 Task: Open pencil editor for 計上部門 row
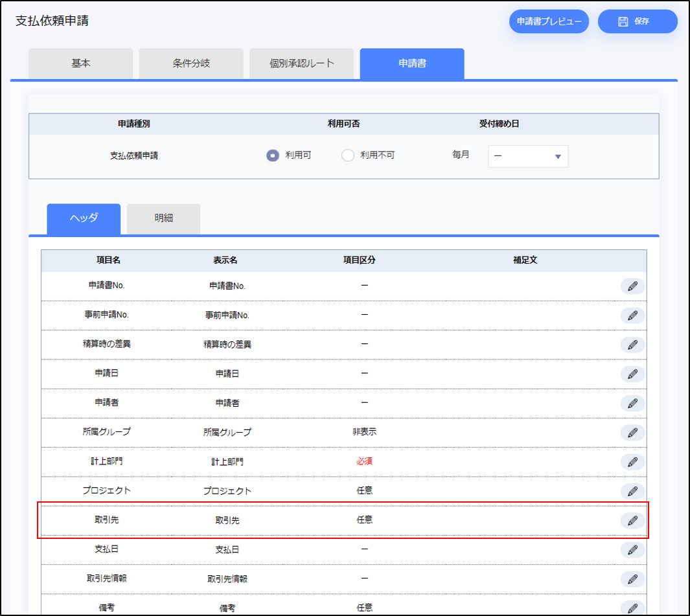[x=632, y=462]
